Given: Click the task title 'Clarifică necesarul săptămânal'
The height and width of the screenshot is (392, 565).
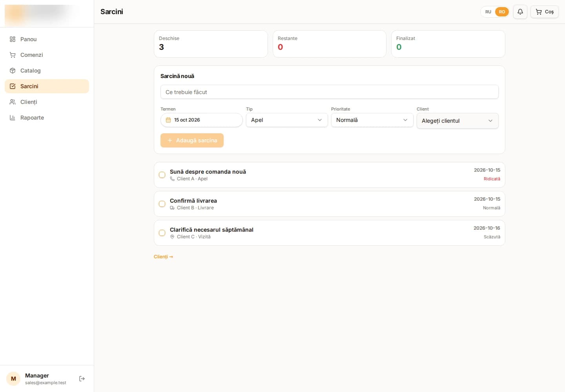Looking at the screenshot, I should pos(211,230).
